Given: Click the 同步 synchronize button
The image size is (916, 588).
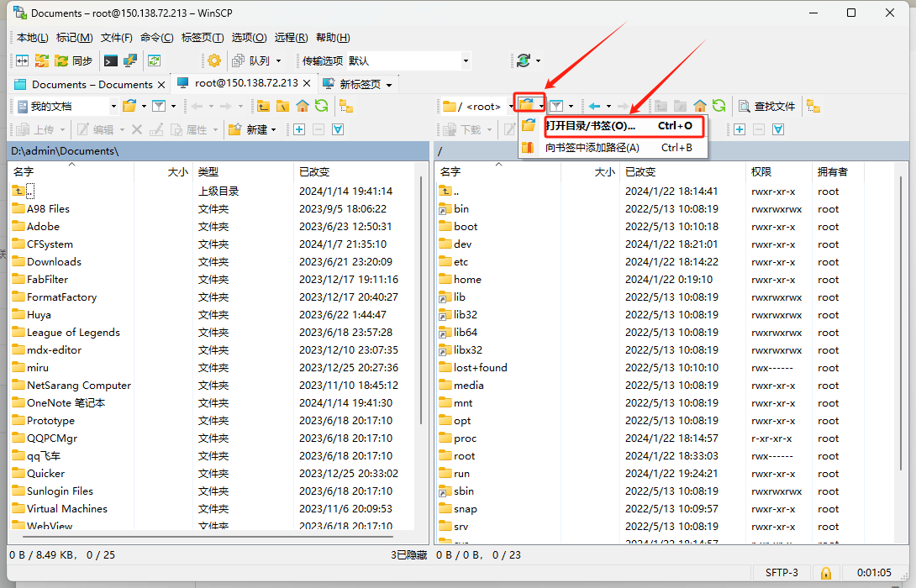Looking at the screenshot, I should tap(74, 60).
